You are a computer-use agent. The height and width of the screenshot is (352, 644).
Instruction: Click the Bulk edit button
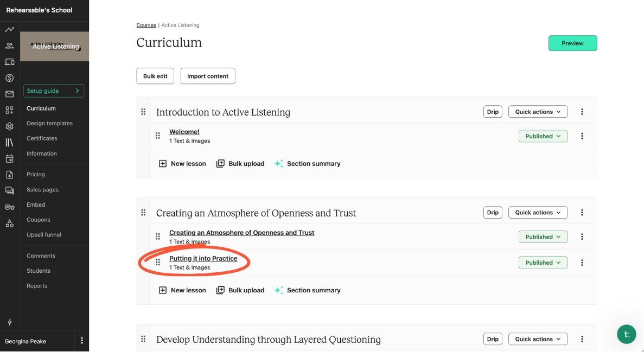coord(155,76)
